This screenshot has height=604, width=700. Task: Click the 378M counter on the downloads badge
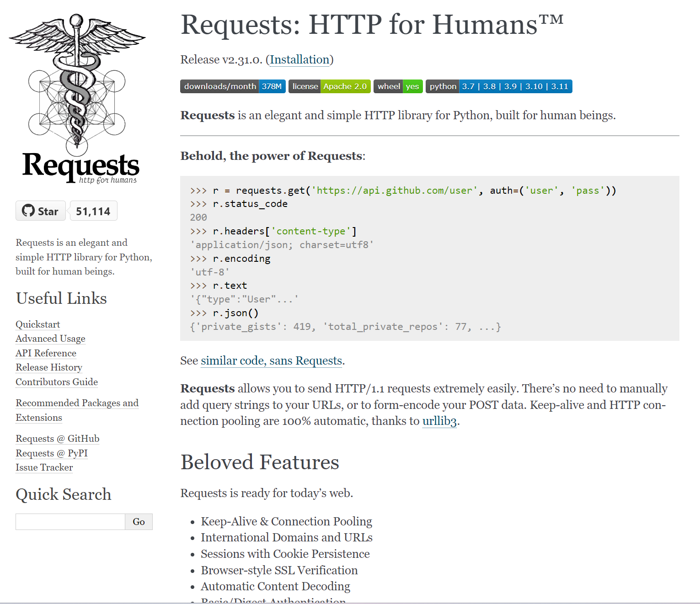(x=273, y=86)
